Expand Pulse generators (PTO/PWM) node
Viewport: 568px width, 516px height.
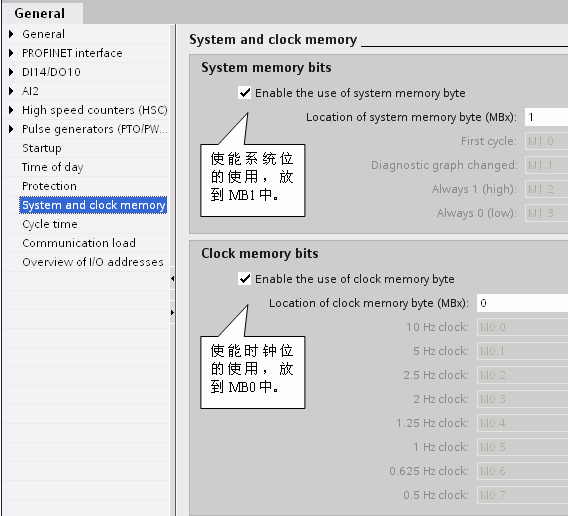coord(11,129)
